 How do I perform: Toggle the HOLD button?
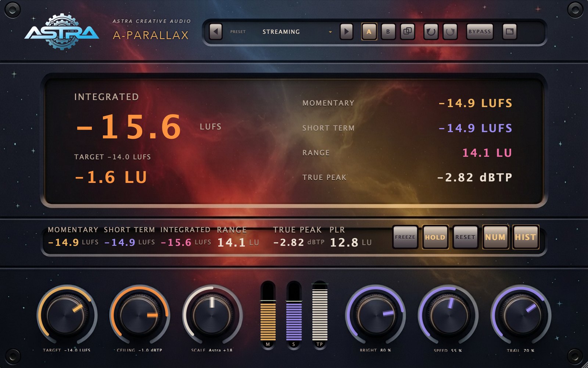coord(435,237)
